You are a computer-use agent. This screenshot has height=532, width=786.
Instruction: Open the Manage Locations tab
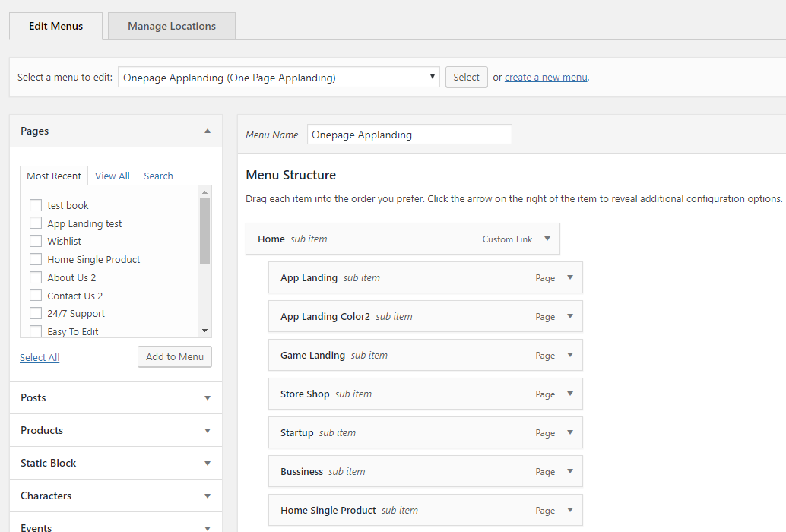point(172,26)
